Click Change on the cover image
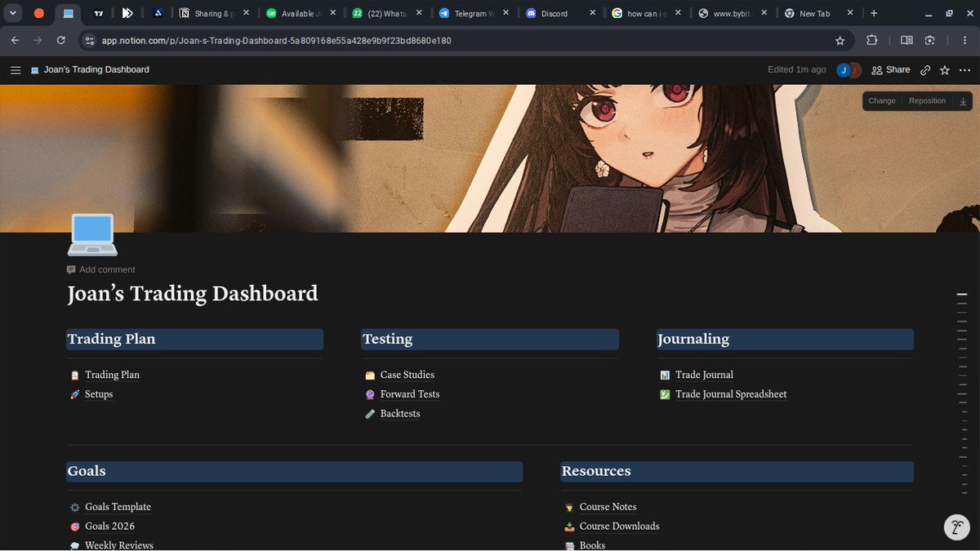Screen dimensions: 980x551 [x=882, y=101]
